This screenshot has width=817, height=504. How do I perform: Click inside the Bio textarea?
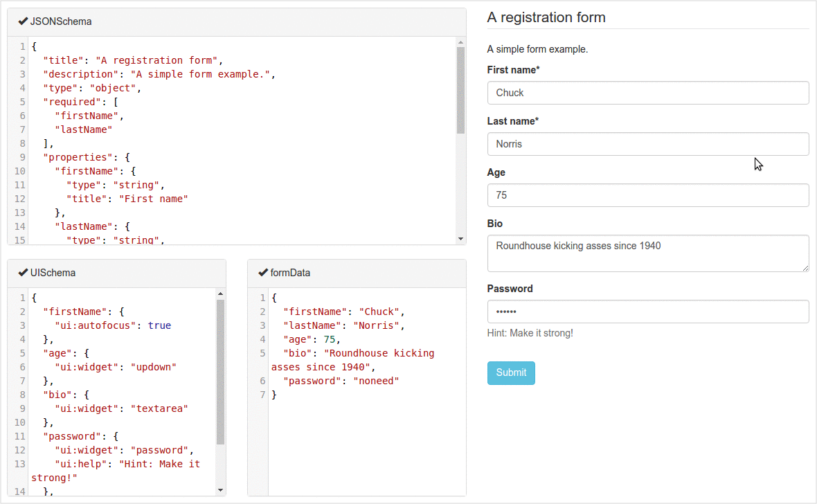(x=647, y=253)
